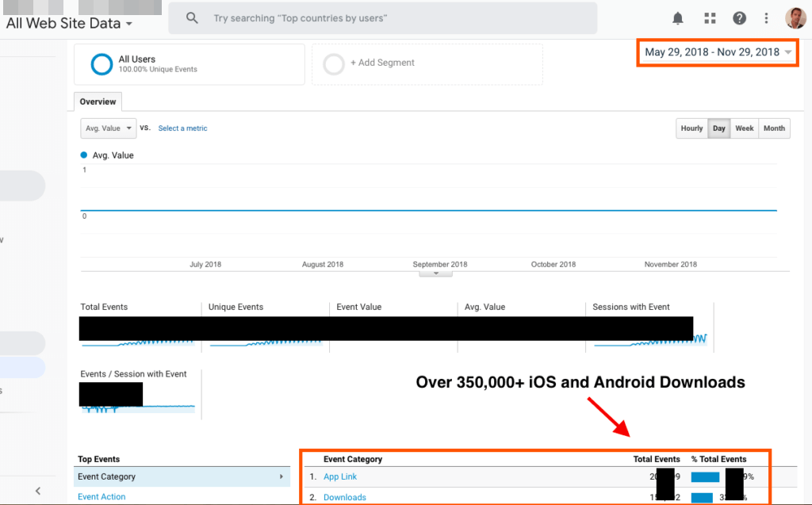812x505 pixels.
Task: Click the September 2018 axis label
Action: [439, 264]
